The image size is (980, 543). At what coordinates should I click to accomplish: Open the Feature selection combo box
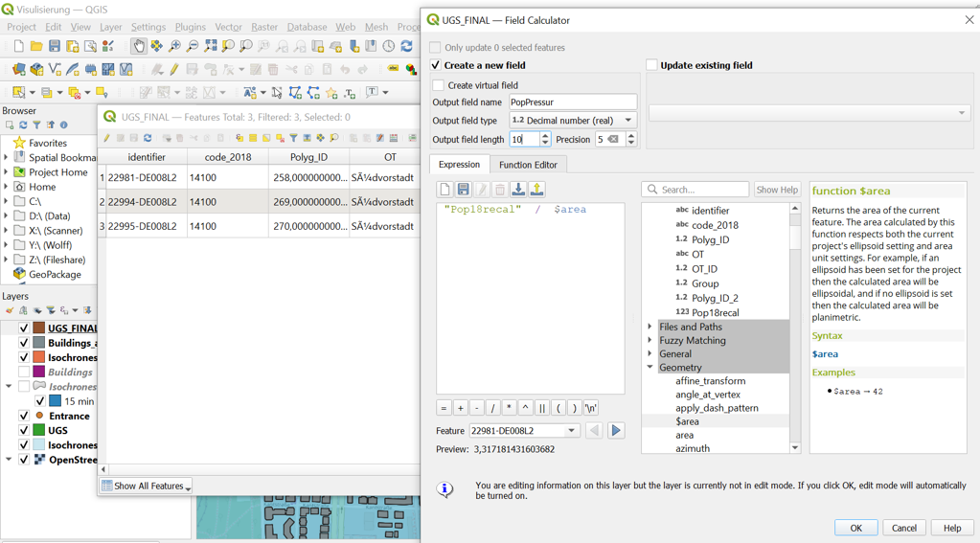[x=523, y=431]
